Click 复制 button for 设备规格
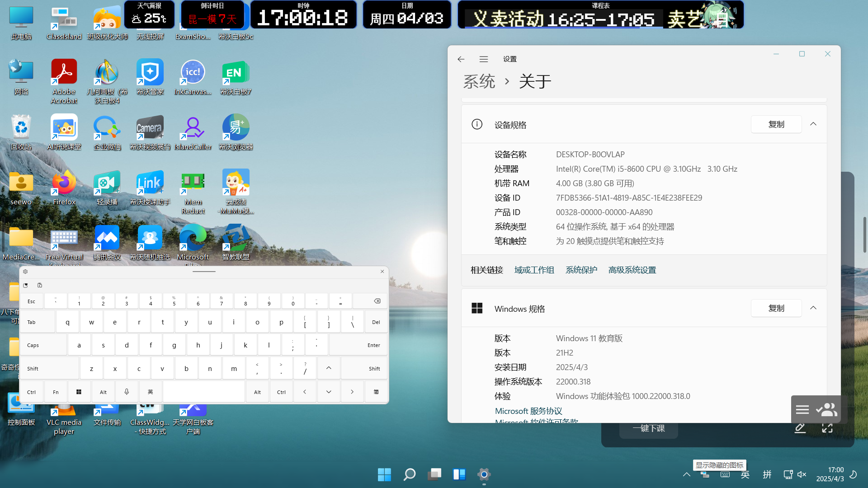The height and width of the screenshot is (488, 868). pos(776,124)
